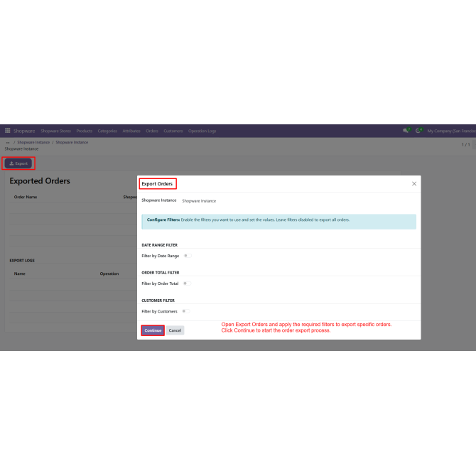Click the Shopware Instance field value
Viewport: 476px width, 476px height.
coord(199,201)
